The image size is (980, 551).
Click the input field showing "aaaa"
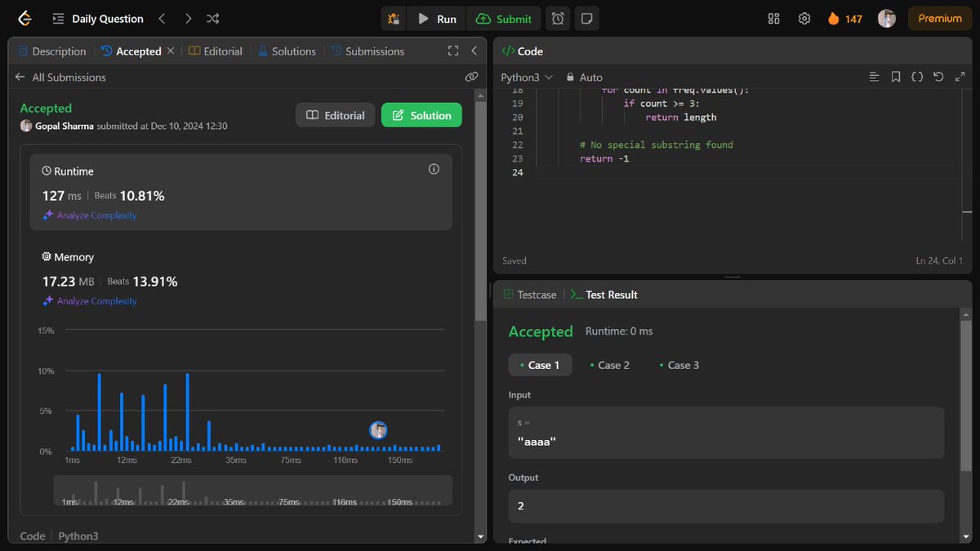[x=726, y=433]
